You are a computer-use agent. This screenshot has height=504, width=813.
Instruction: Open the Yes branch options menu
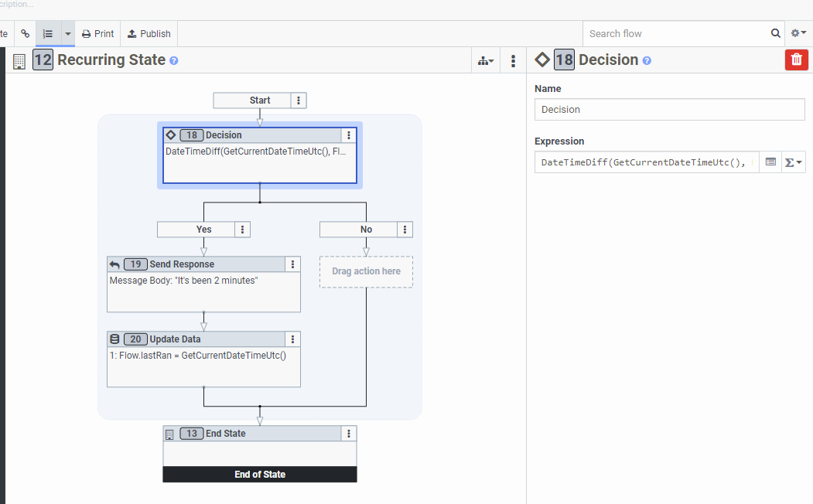(243, 230)
